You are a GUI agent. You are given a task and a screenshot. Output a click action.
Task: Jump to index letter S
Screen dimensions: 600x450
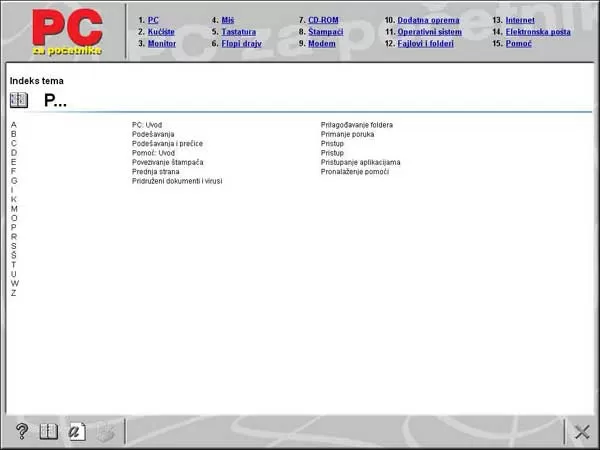pos(14,246)
